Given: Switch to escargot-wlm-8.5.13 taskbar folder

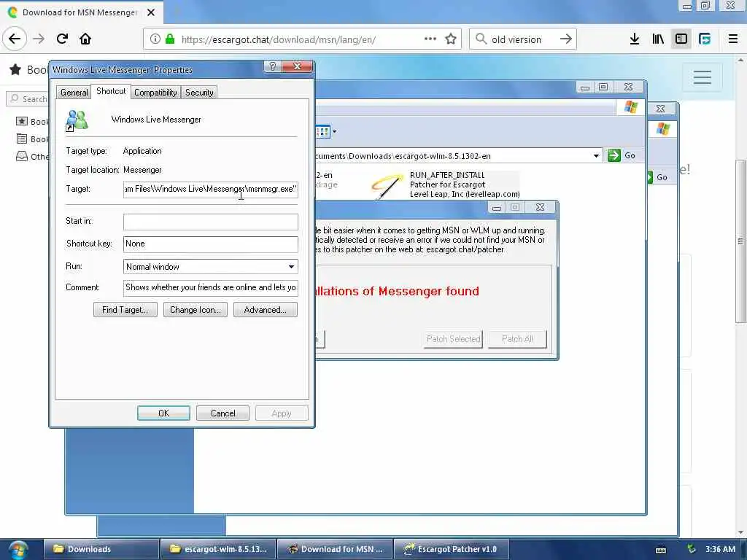Looking at the screenshot, I should point(218,550).
